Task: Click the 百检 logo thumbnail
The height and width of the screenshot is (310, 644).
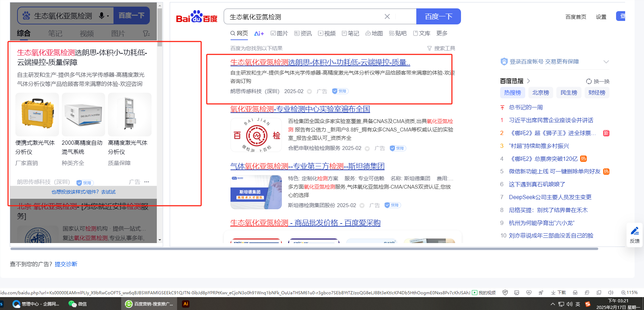Action: coord(256,135)
